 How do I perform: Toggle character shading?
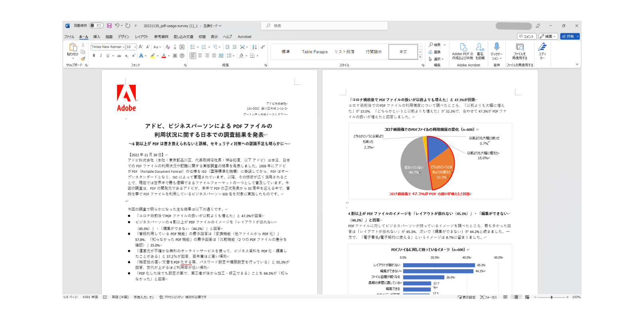point(175,56)
